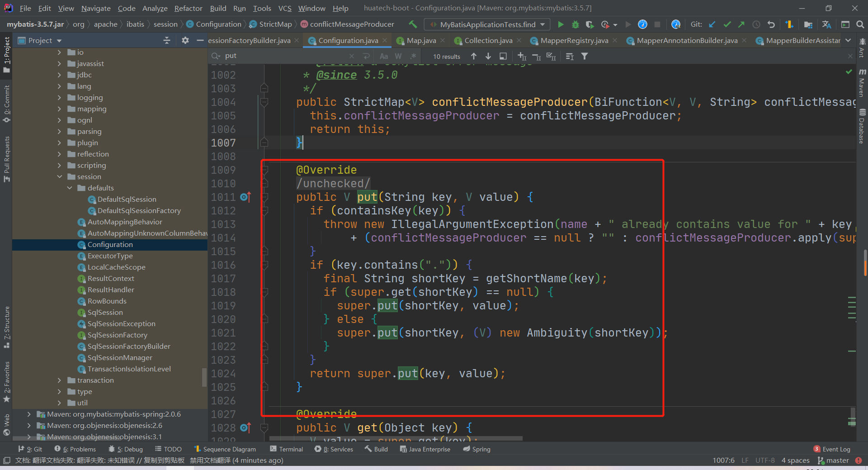Open the Navigate menu
The width and height of the screenshot is (868, 470).
(96, 8)
